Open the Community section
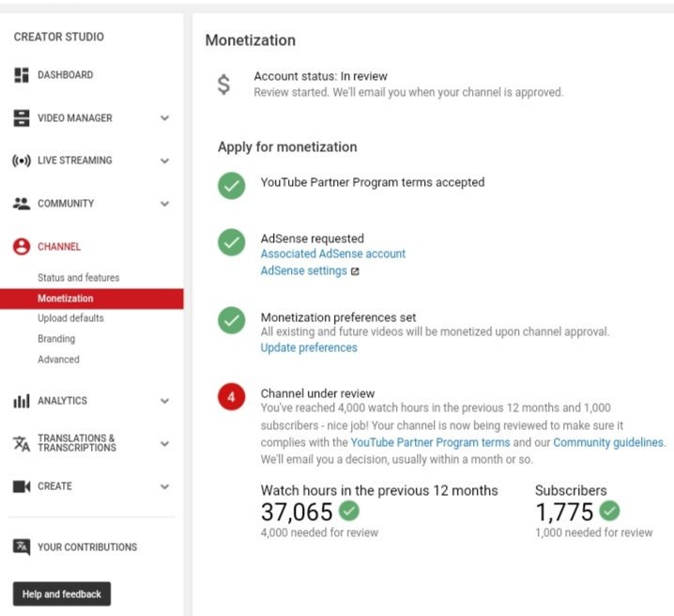This screenshot has height=616, width=674. (x=66, y=204)
